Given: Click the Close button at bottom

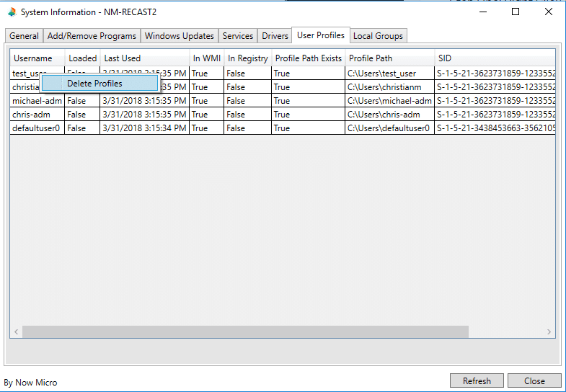Looking at the screenshot, I should coord(534,380).
